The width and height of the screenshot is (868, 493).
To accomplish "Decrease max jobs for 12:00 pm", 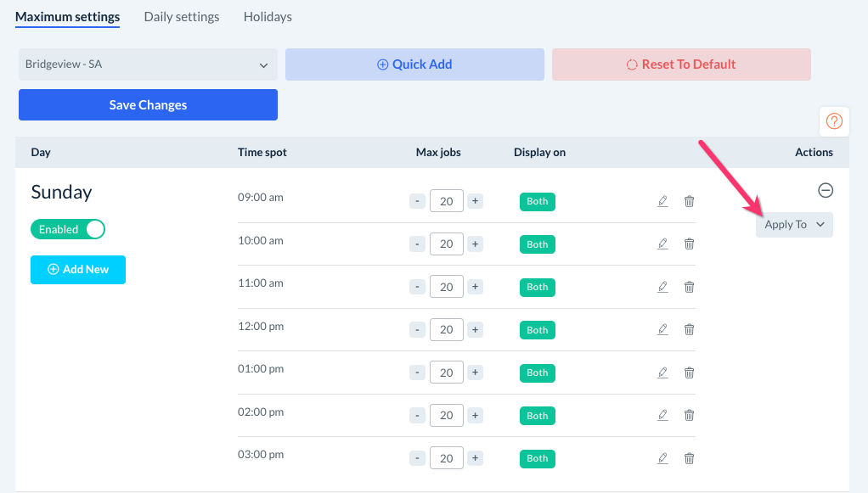I will point(417,330).
